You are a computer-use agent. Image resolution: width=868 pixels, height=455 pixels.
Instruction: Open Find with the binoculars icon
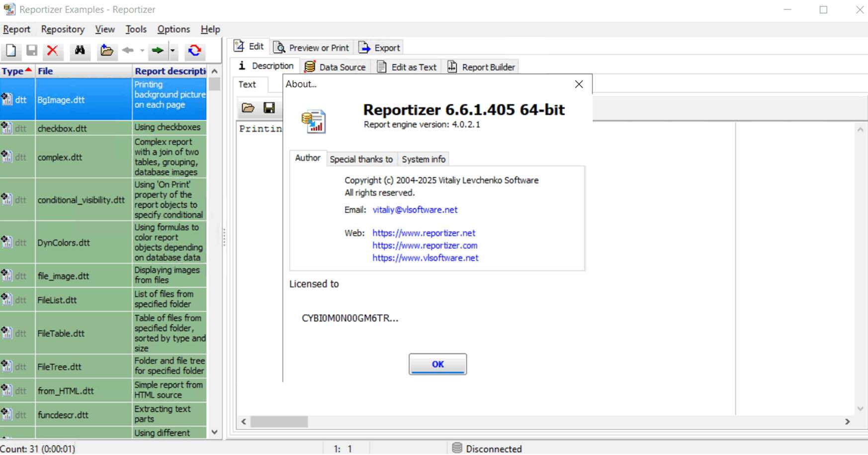pyautogui.click(x=80, y=50)
